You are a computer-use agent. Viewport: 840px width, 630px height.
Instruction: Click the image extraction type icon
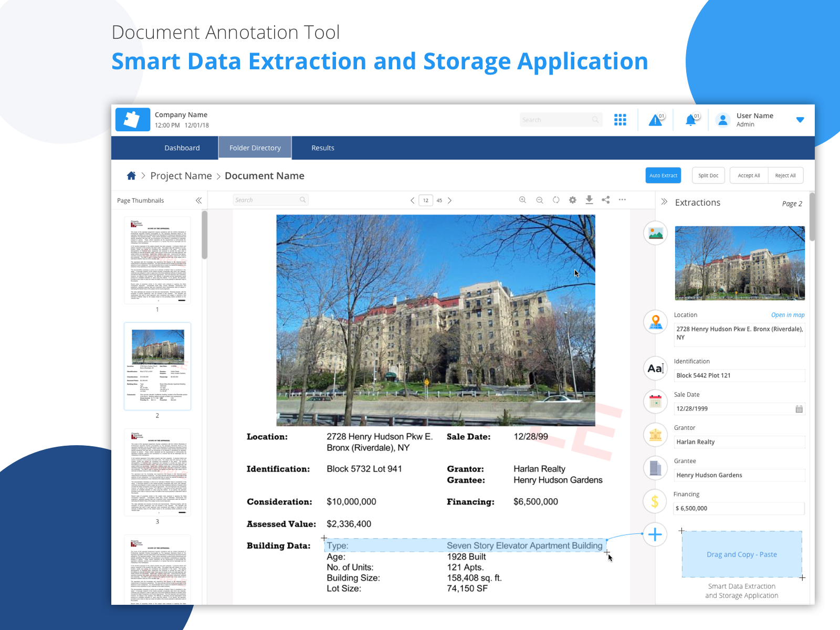(x=655, y=233)
